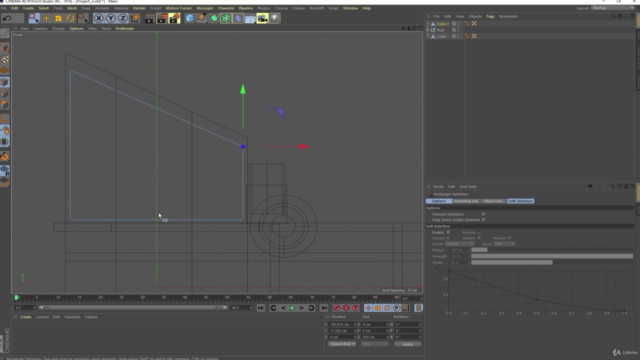Click the blue deformer icon
640x360 pixels.
238,18
